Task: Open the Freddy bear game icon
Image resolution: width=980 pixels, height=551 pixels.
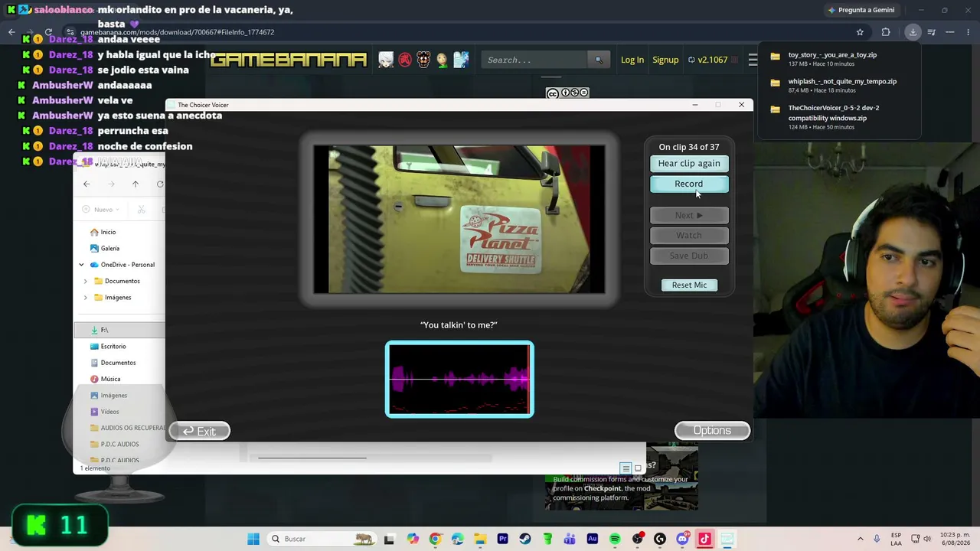Action: click(423, 60)
